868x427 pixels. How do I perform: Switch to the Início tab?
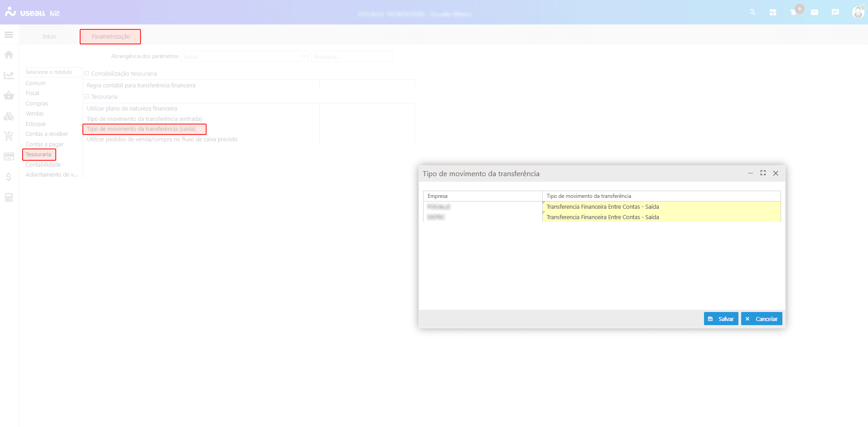pyautogui.click(x=49, y=37)
